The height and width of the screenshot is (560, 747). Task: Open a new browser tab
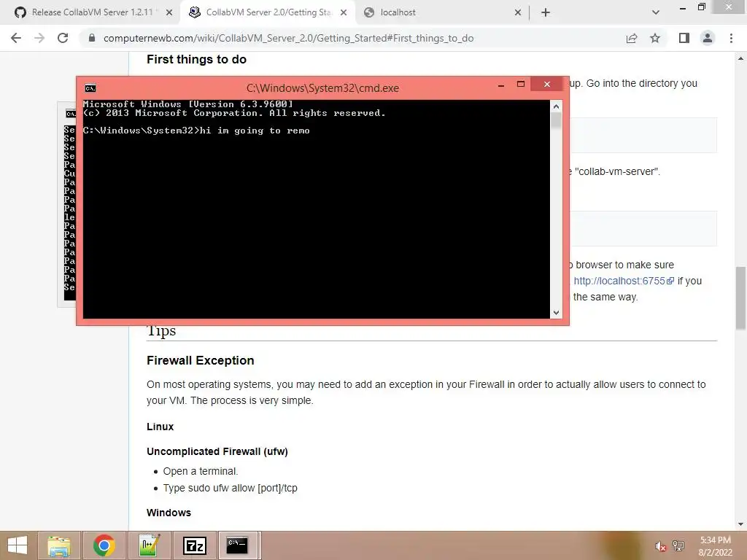coord(546,12)
